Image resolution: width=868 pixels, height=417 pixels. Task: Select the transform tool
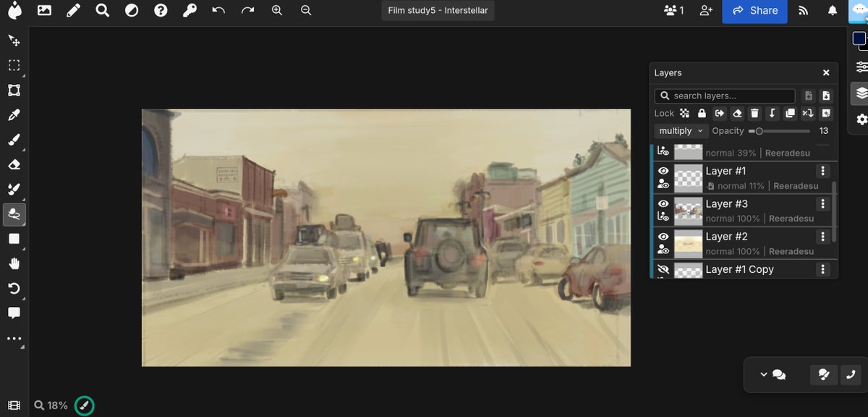tap(14, 90)
